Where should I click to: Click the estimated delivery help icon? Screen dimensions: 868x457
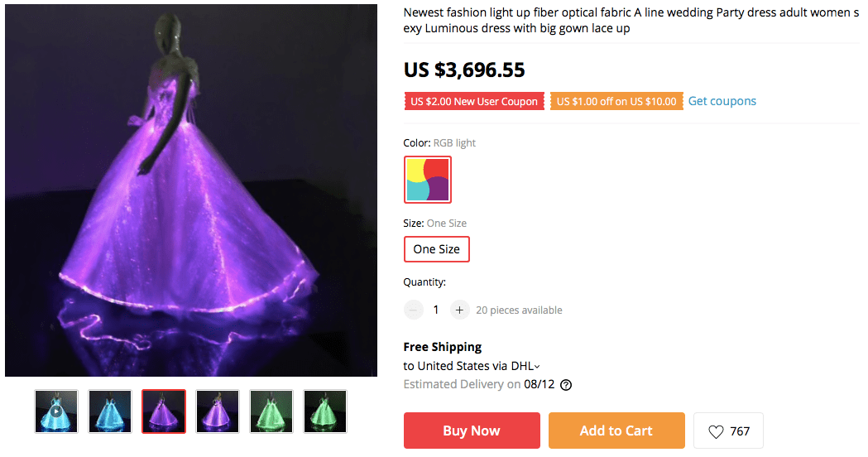(x=566, y=385)
